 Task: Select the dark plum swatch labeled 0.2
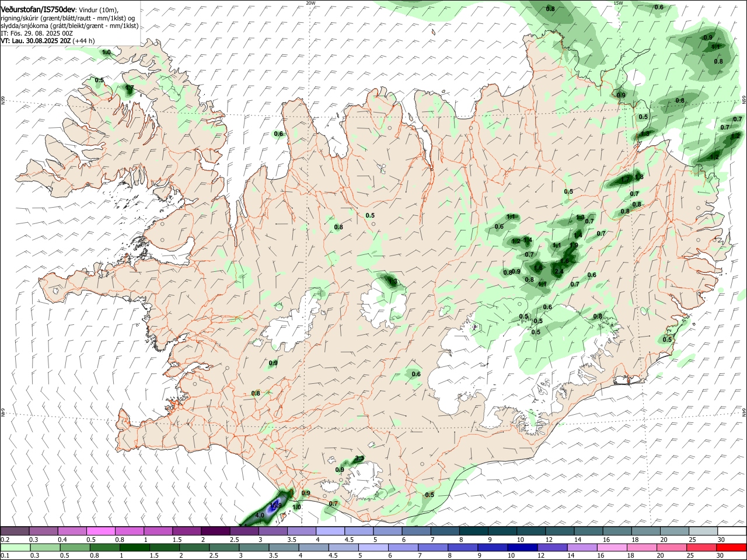(15, 531)
